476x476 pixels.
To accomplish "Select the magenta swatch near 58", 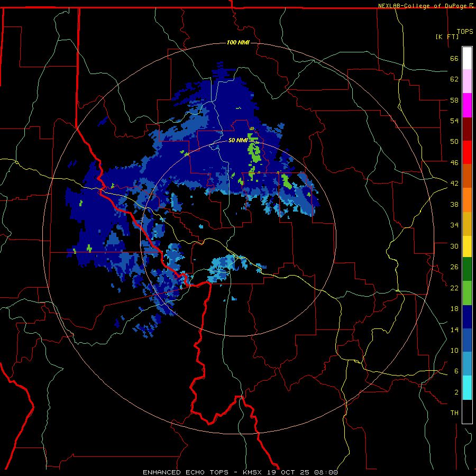I will [x=467, y=105].
